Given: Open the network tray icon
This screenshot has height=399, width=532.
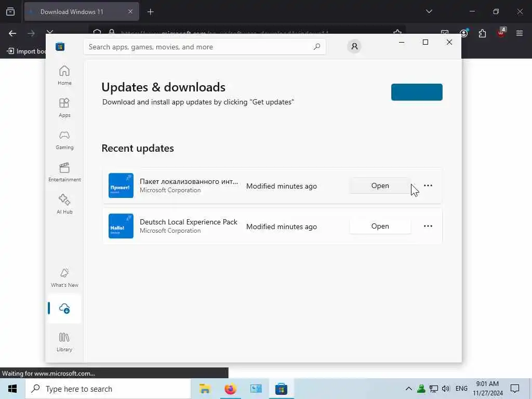Looking at the screenshot, I should pyautogui.click(x=434, y=389).
